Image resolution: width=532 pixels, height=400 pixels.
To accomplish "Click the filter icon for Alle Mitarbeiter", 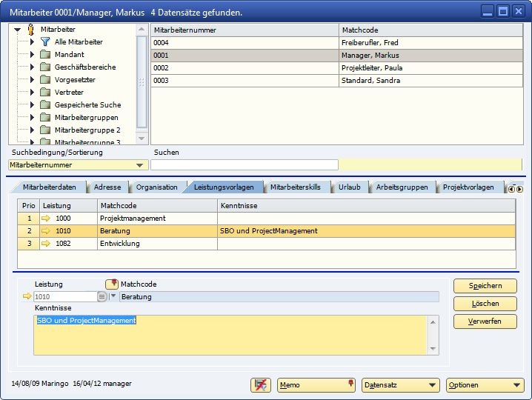I will click(45, 42).
